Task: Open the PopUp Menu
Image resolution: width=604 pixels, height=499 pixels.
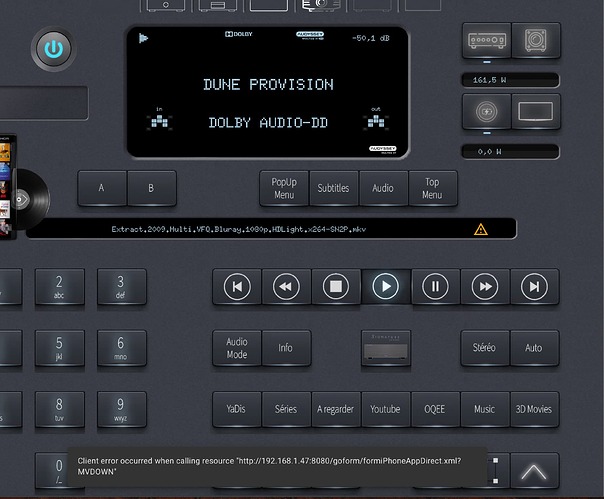Action: [x=284, y=188]
